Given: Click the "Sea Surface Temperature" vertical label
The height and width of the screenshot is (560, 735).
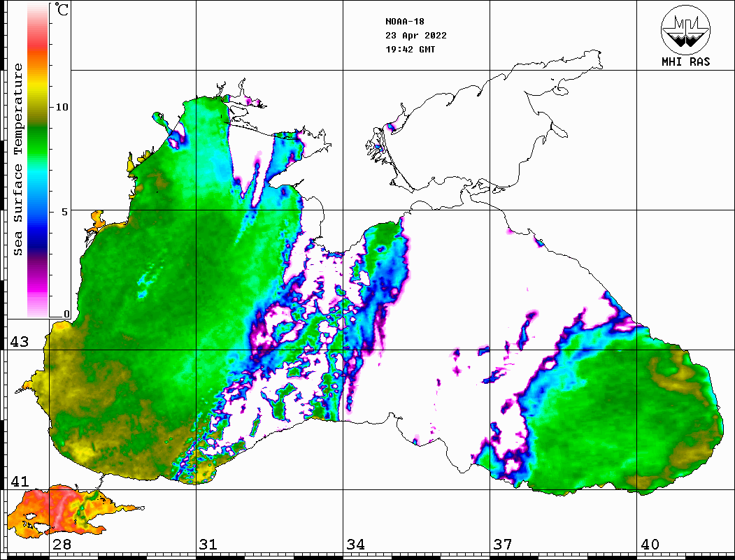Looking at the screenshot, I should [x=18, y=159].
